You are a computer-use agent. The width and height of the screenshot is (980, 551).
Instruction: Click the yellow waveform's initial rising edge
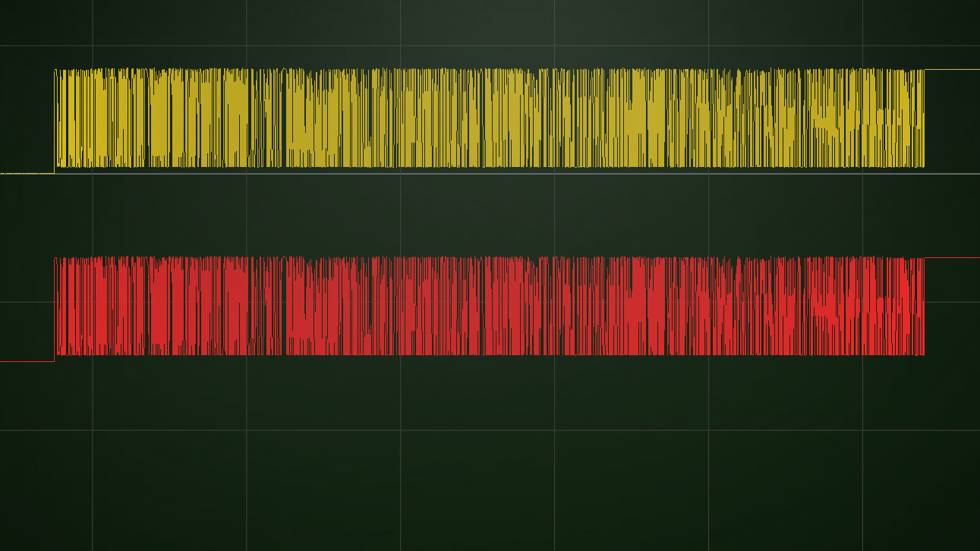click(x=55, y=121)
